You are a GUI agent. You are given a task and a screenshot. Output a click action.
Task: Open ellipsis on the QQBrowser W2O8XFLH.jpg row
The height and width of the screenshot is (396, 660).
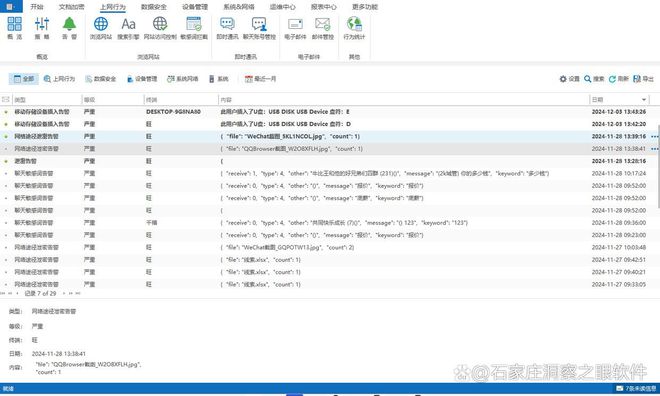pyautogui.click(x=655, y=149)
